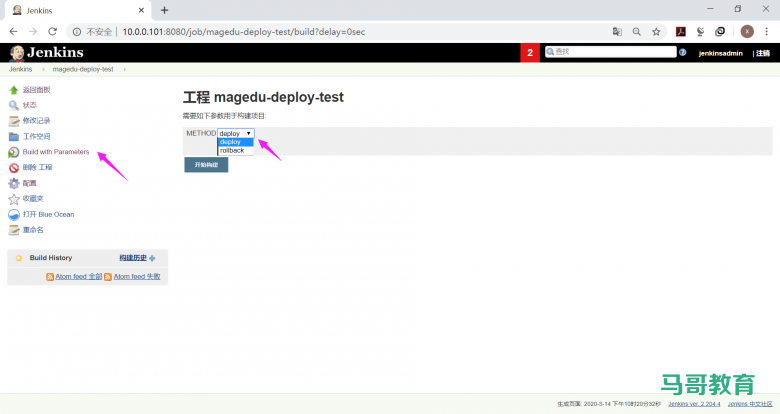Click the gear icon beside 配置
780x414 pixels.
pos(14,183)
